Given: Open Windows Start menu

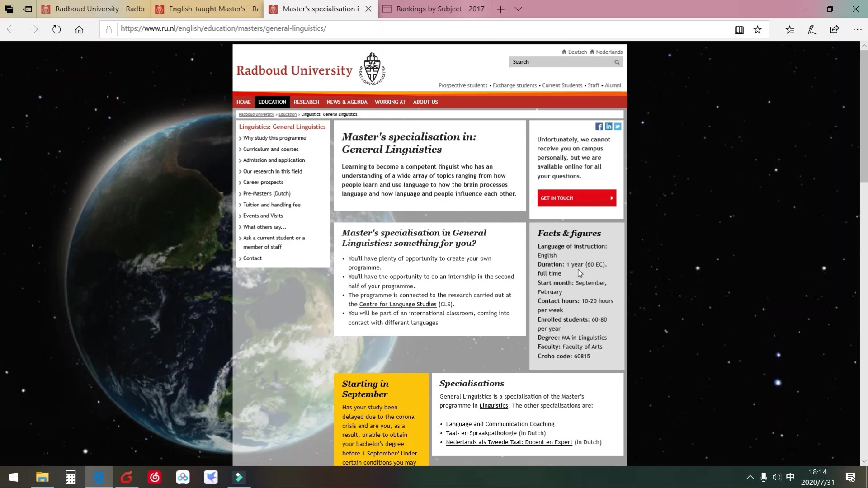Looking at the screenshot, I should [x=14, y=477].
